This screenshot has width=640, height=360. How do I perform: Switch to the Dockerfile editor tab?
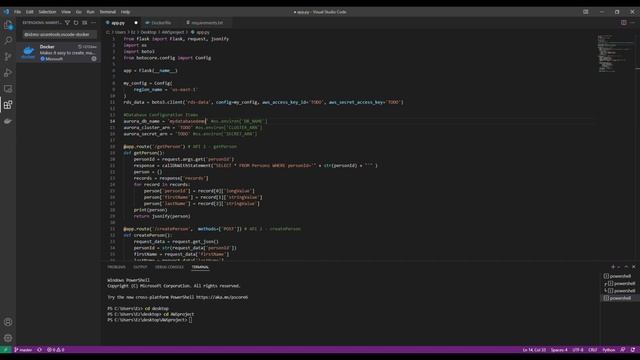tap(161, 23)
